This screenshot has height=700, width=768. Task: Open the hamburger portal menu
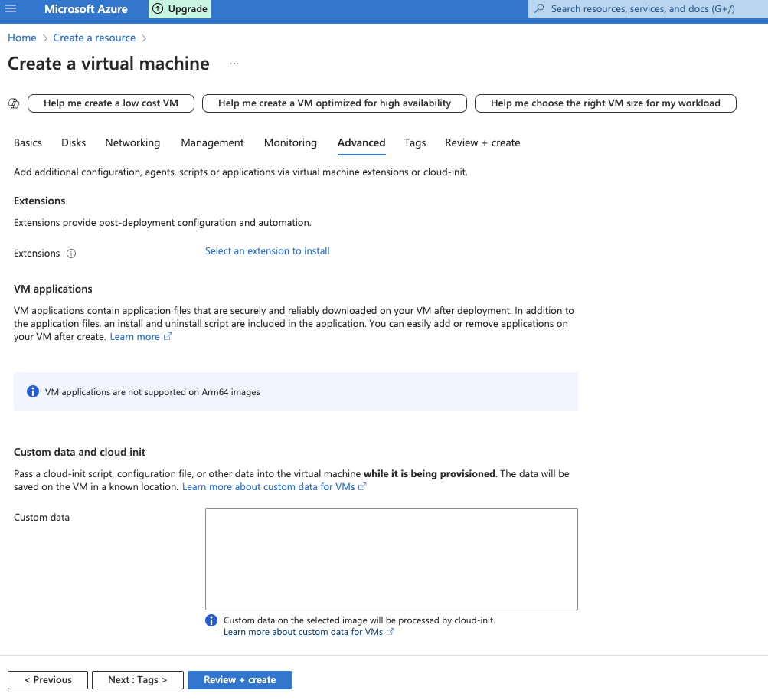point(11,9)
